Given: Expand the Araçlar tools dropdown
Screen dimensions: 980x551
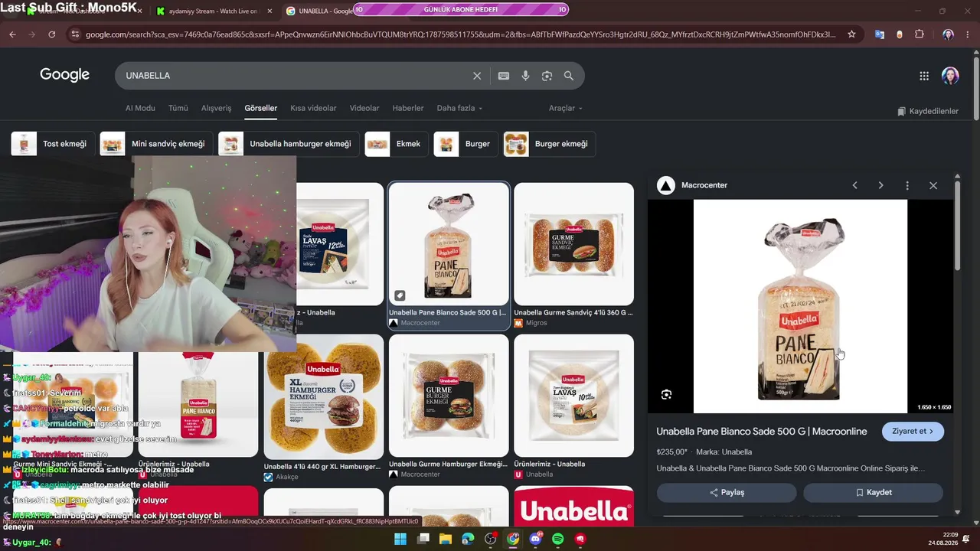Looking at the screenshot, I should (566, 108).
